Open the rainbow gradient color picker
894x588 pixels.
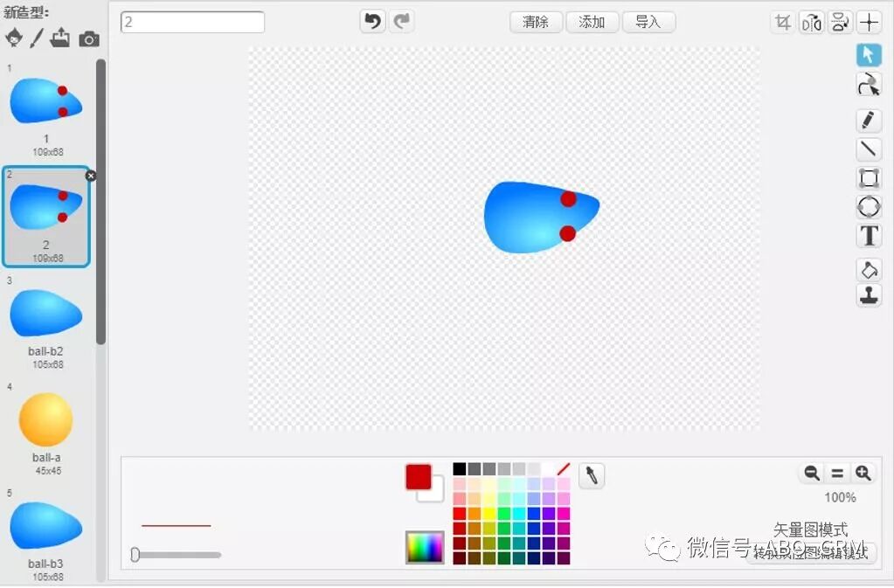tap(424, 548)
